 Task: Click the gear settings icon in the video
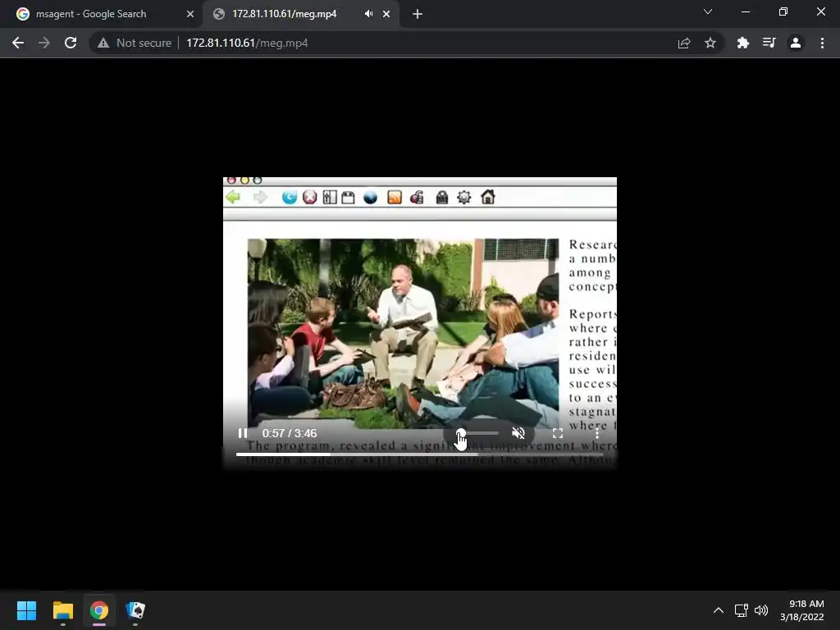(464, 197)
